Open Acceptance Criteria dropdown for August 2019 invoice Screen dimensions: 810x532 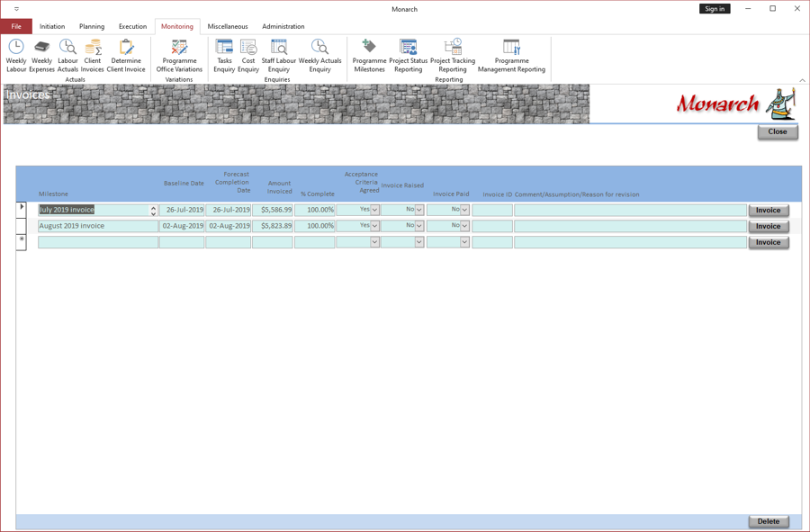point(375,226)
